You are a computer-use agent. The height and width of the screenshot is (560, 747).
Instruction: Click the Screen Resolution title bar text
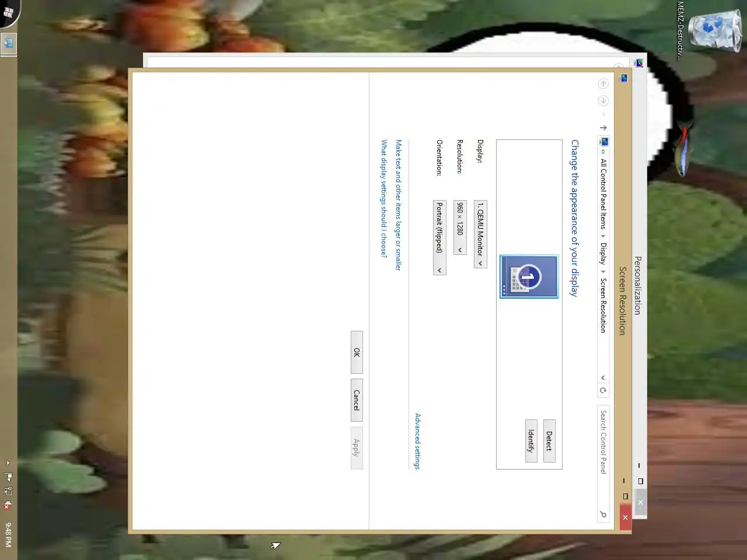point(623,301)
